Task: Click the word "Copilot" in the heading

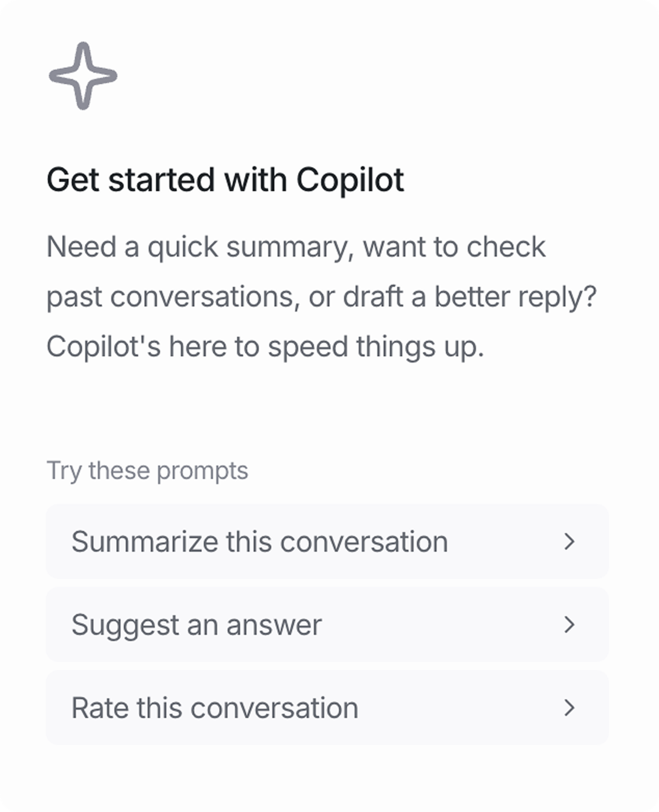Action: pyautogui.click(x=350, y=179)
